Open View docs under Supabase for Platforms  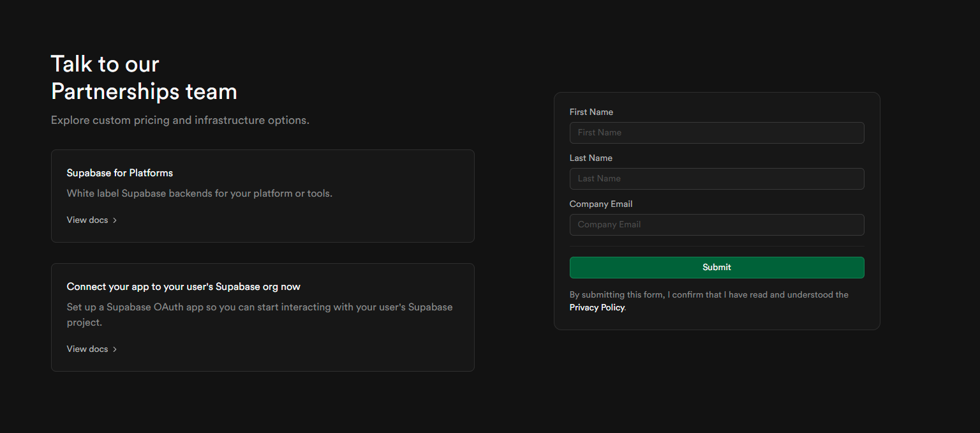(87, 220)
